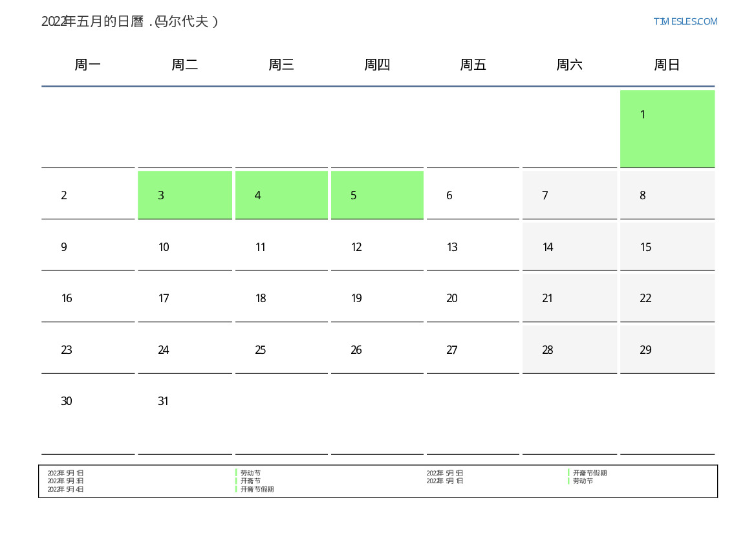Click legend date 2022年5月5日
This screenshot has height=535, width=756.
point(444,474)
